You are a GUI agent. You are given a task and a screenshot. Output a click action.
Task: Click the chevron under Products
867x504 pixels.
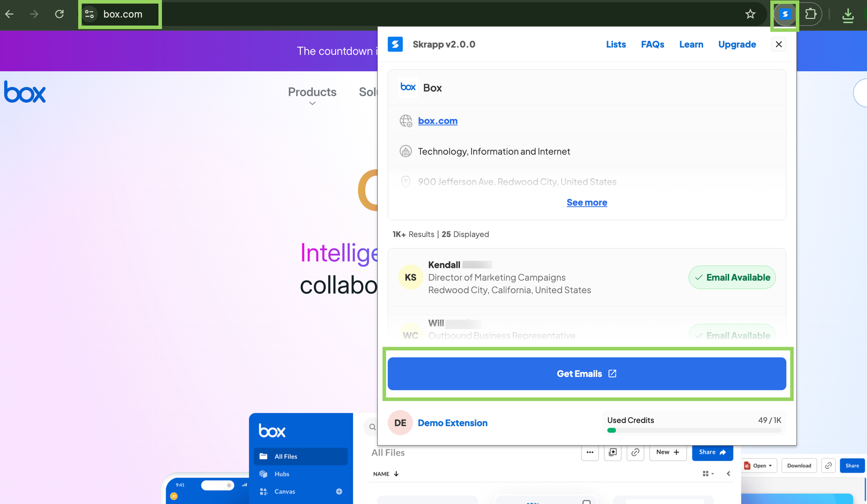312,104
